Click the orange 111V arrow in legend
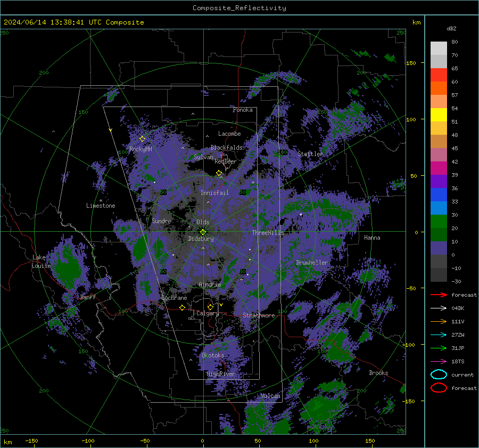Viewport: 479px width, 448px height. (439, 321)
